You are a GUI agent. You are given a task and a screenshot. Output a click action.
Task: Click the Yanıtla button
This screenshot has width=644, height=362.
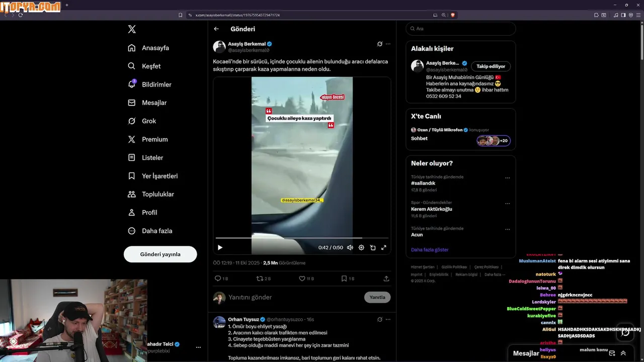click(377, 297)
